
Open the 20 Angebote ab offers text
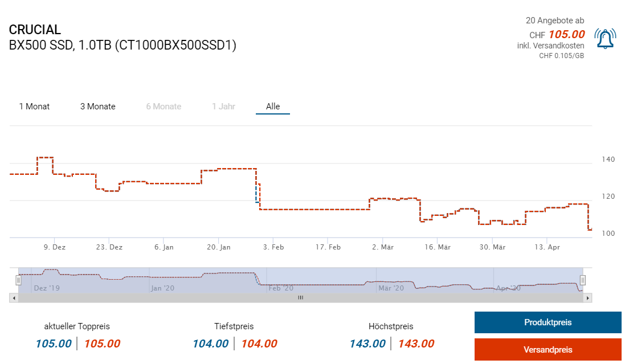pos(554,21)
